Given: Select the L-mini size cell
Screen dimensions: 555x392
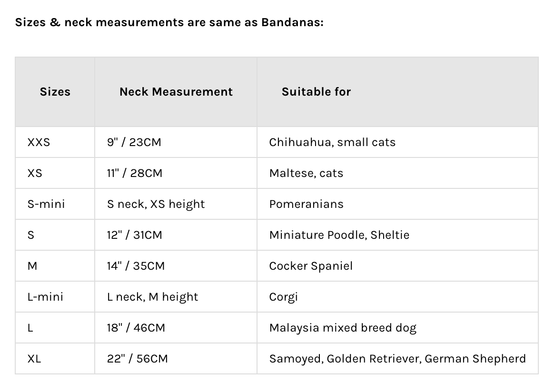Looking at the screenshot, I should tap(45, 297).
